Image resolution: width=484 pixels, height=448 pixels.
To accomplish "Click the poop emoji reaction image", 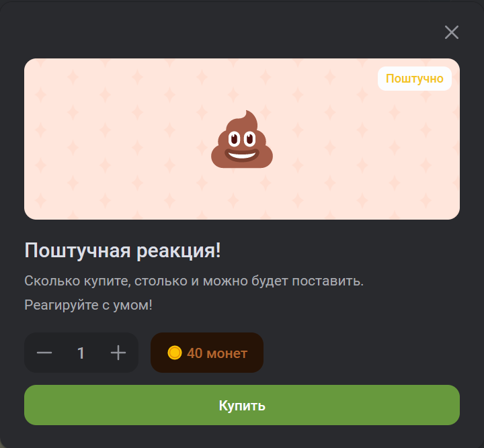I will [x=242, y=139].
